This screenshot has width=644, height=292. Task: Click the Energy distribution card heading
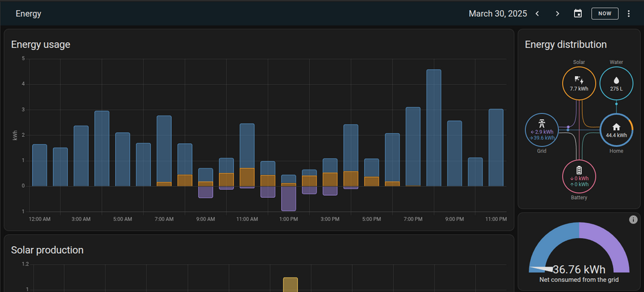(x=565, y=45)
